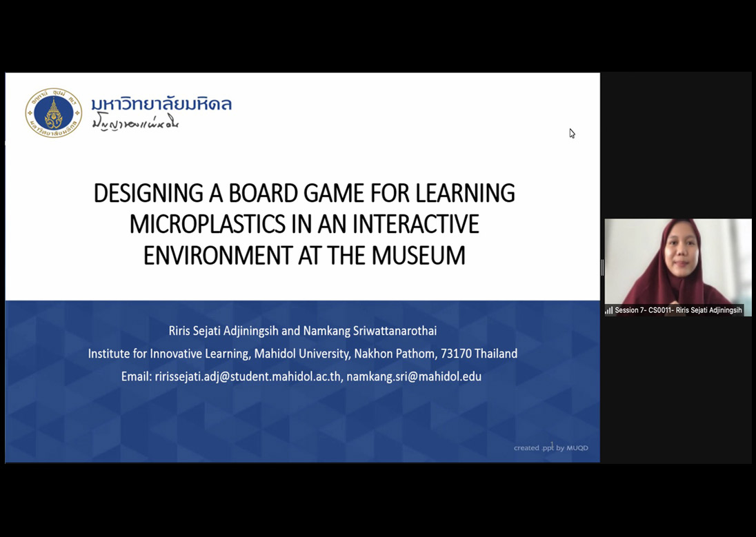756x537 pixels.
Task: Select the presenter's webcam video thumbnail
Action: (677, 262)
